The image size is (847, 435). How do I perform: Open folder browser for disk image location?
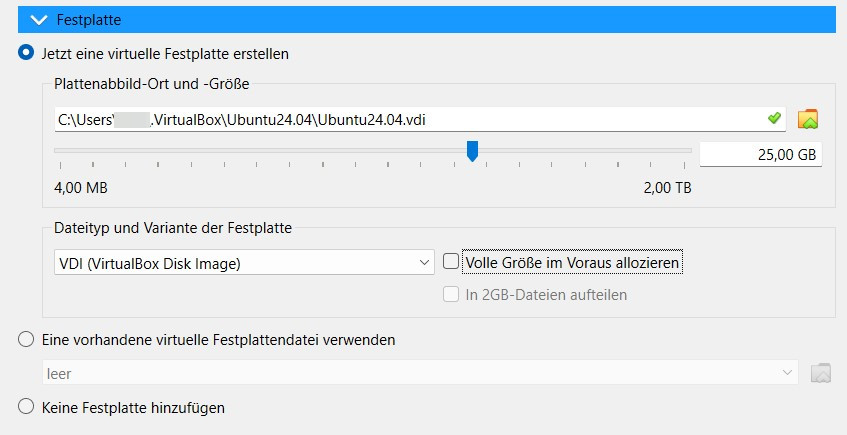click(x=808, y=119)
